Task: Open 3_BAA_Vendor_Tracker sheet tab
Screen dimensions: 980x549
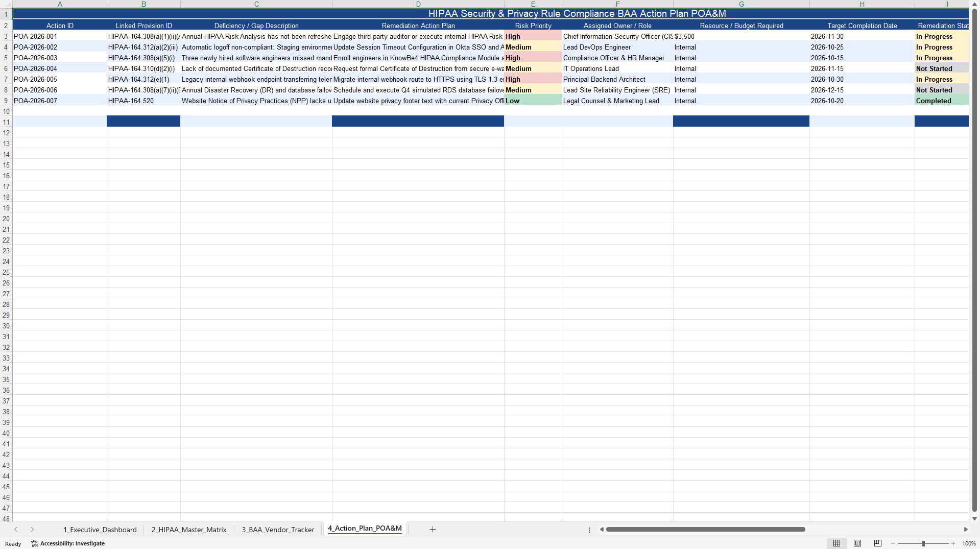Action: point(278,530)
